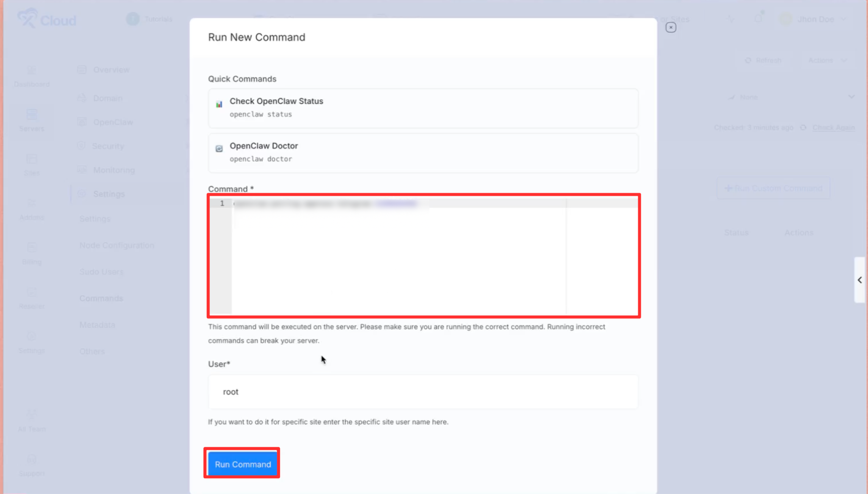Click the User field containing root
This screenshot has height=494, width=868.
(423, 392)
